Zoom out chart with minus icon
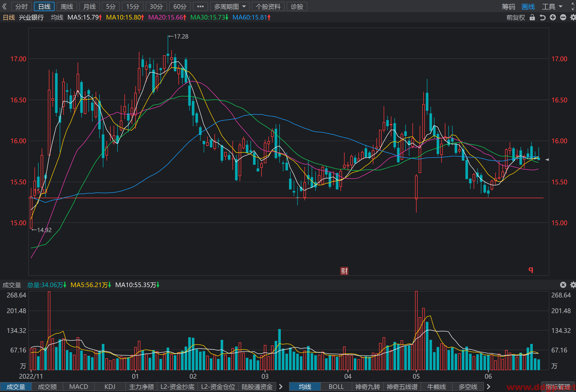 coord(563,17)
